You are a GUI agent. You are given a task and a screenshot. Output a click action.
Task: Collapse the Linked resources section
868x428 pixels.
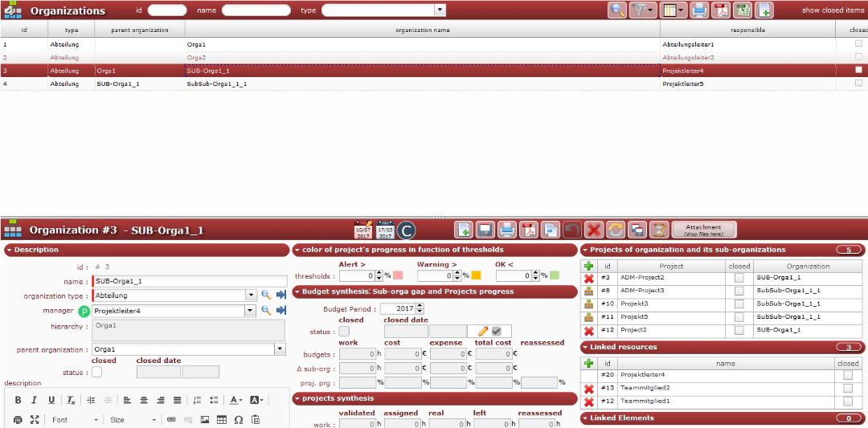pyautogui.click(x=584, y=347)
